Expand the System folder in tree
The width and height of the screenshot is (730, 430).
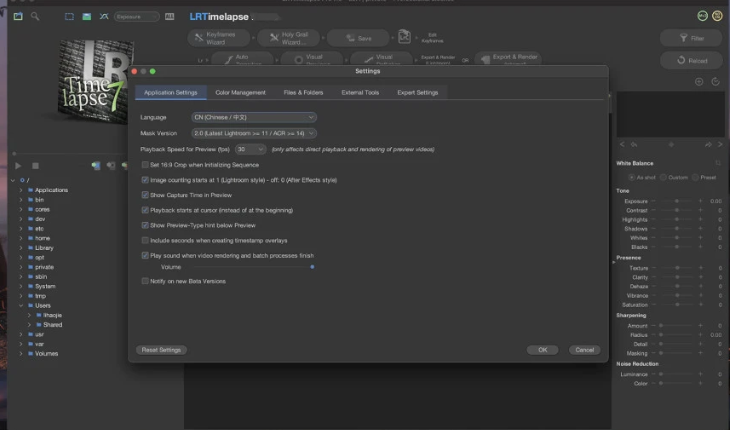(x=21, y=286)
